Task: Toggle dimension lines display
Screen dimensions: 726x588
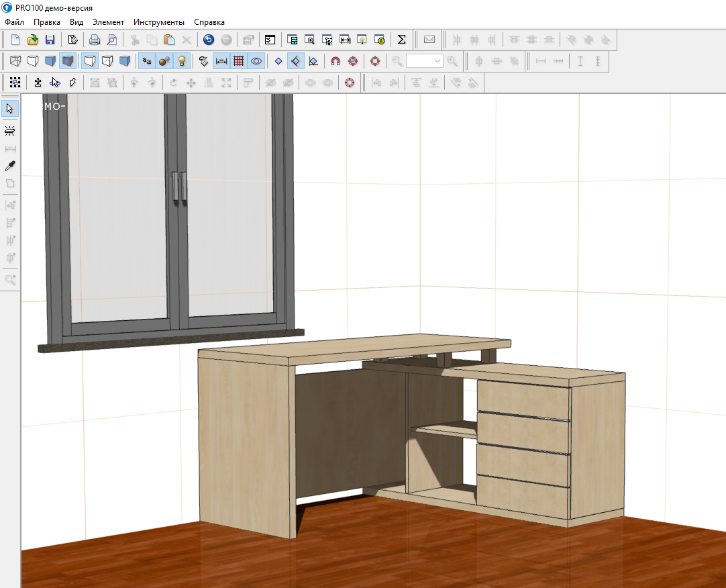Action: 221,61
